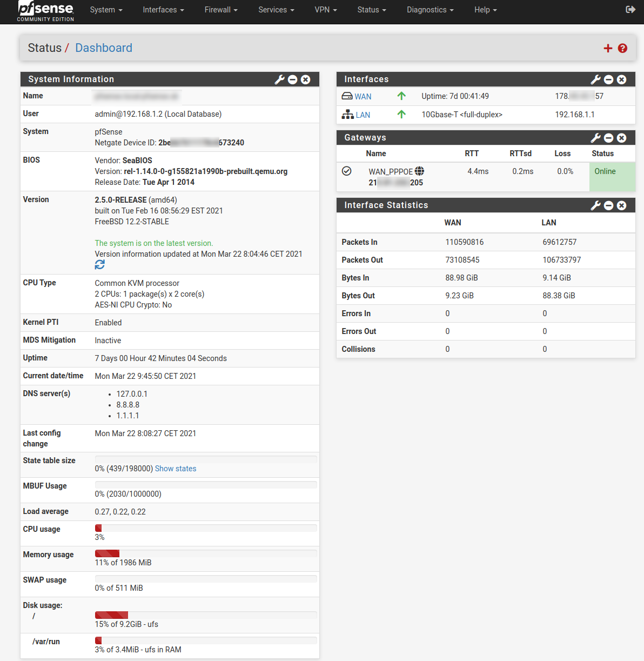Collapse the Gateways widget panel
This screenshot has width=644, height=661.
[x=608, y=138]
